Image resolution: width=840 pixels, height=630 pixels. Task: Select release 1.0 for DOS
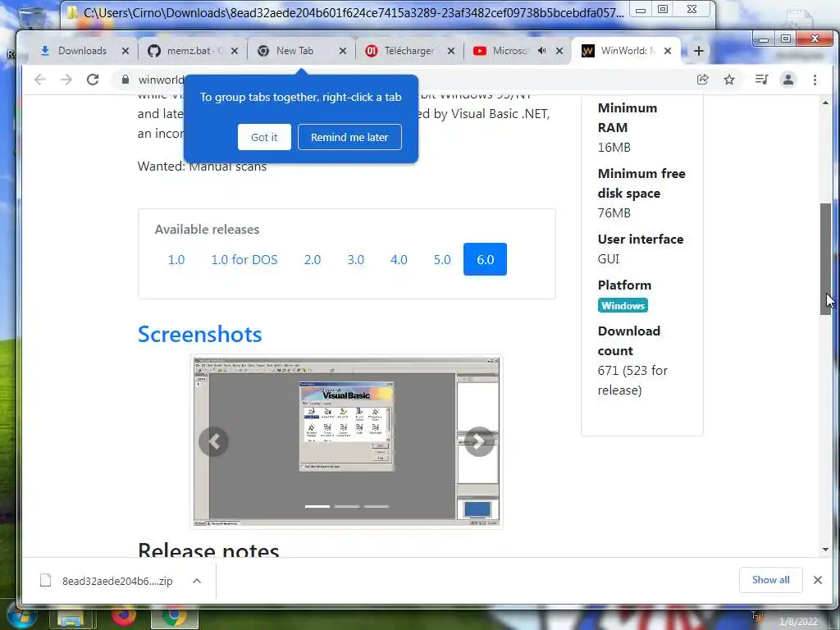(244, 260)
